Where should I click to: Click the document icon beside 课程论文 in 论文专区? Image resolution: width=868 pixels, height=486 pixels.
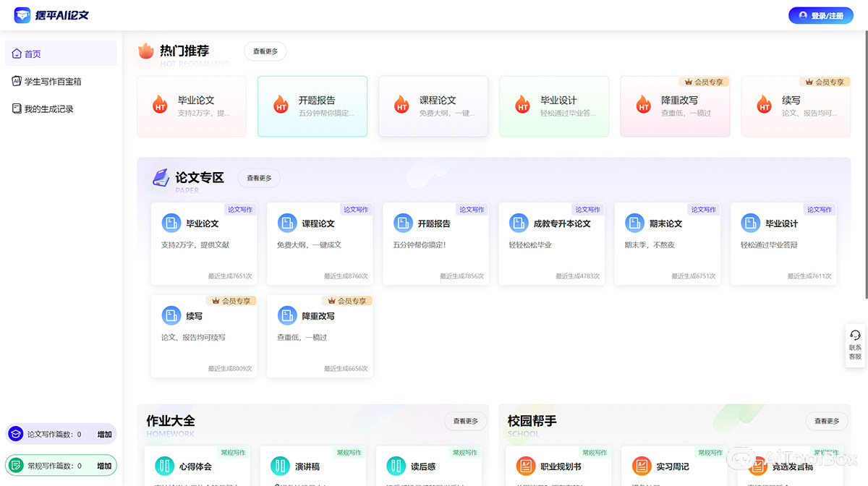(287, 223)
